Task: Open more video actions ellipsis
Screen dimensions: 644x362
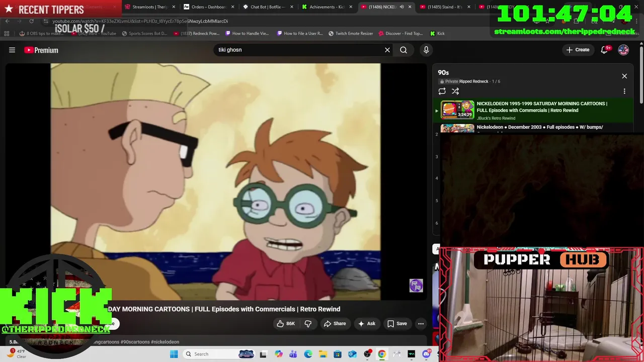Action: click(x=421, y=324)
